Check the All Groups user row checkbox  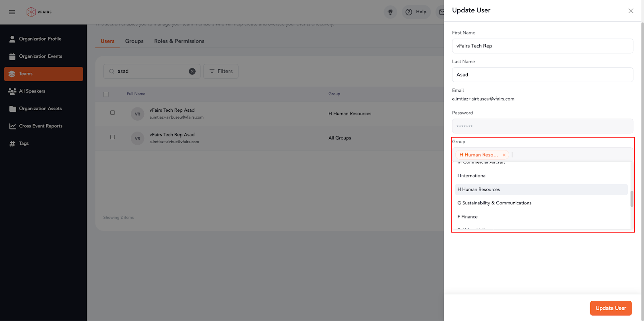point(113,137)
